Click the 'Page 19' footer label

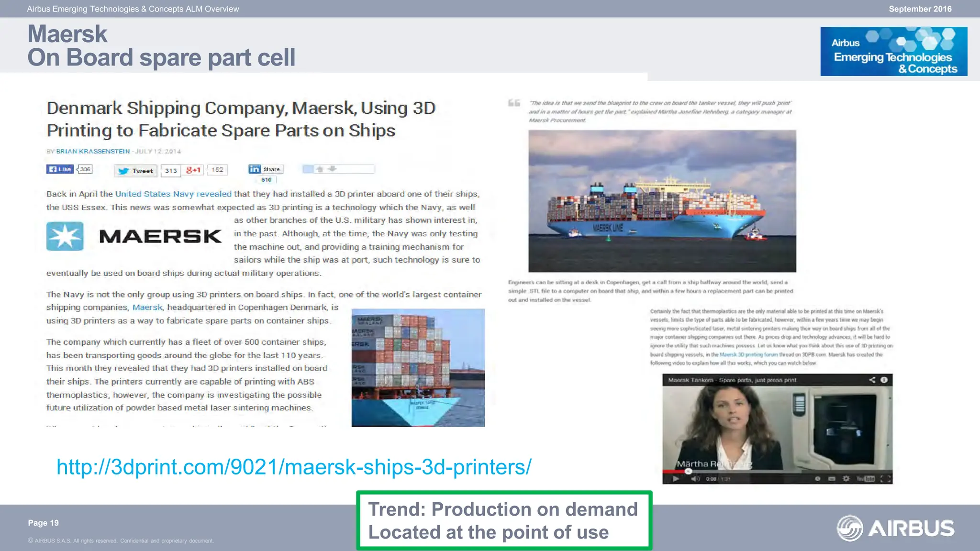pos(44,523)
